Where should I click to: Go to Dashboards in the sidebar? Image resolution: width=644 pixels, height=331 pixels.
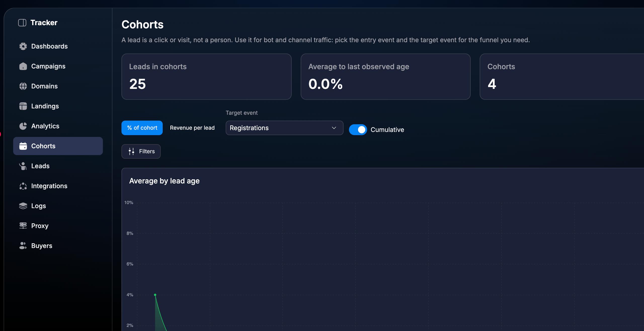(x=58, y=46)
